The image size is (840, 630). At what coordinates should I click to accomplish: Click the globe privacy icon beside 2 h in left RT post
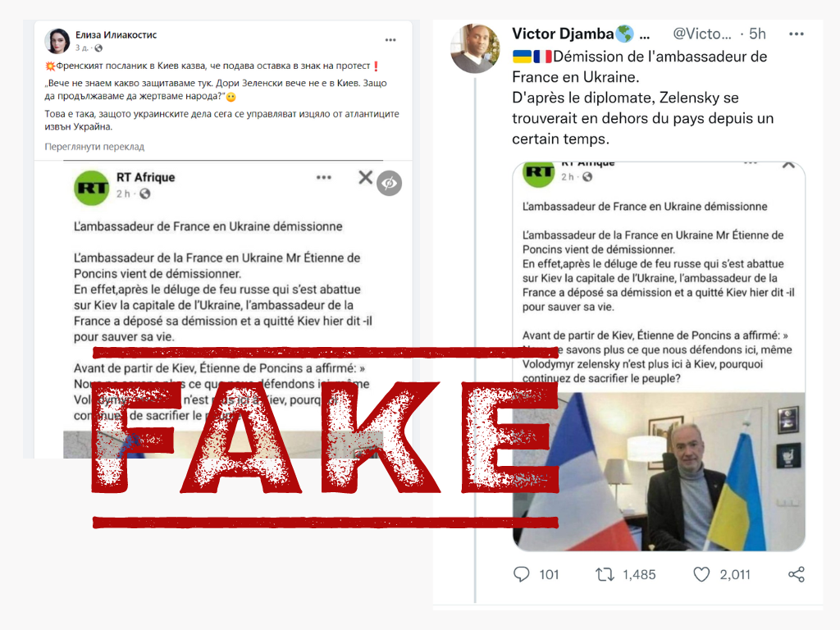tap(145, 194)
